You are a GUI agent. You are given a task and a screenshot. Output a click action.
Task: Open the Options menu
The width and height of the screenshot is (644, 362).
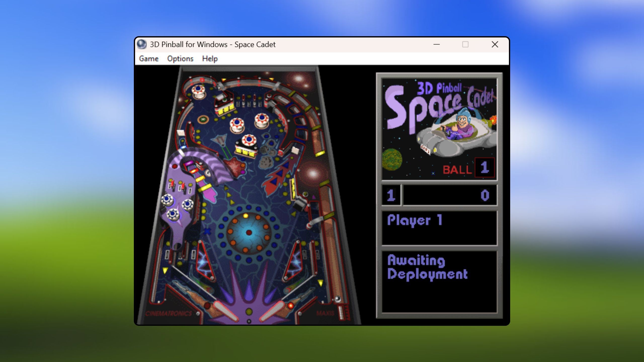[x=180, y=59]
